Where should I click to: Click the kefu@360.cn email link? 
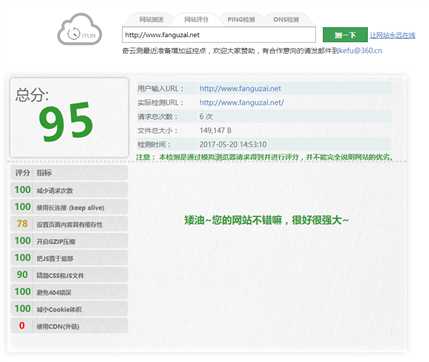360,51
